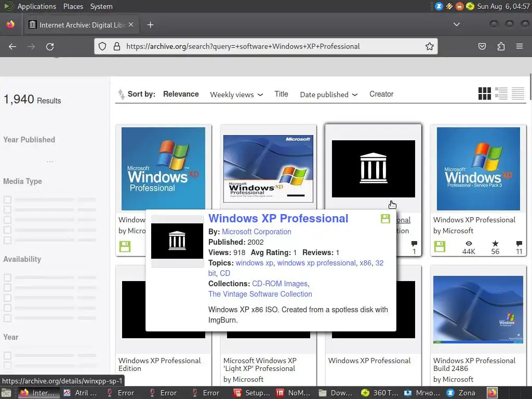Image resolution: width=532 pixels, height=399 pixels.
Task: Click the green floppy icon on the first card
Action: click(x=125, y=246)
